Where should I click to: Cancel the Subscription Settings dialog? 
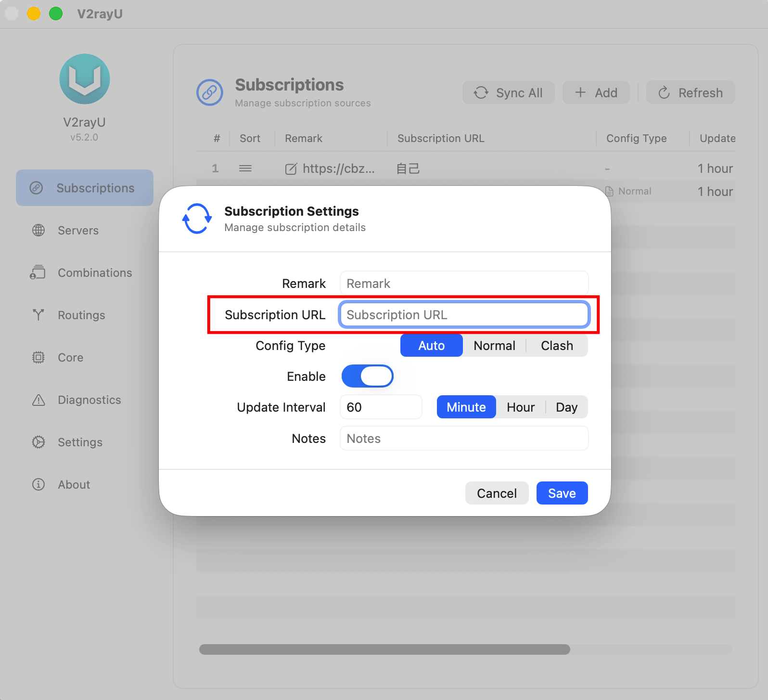click(x=497, y=493)
